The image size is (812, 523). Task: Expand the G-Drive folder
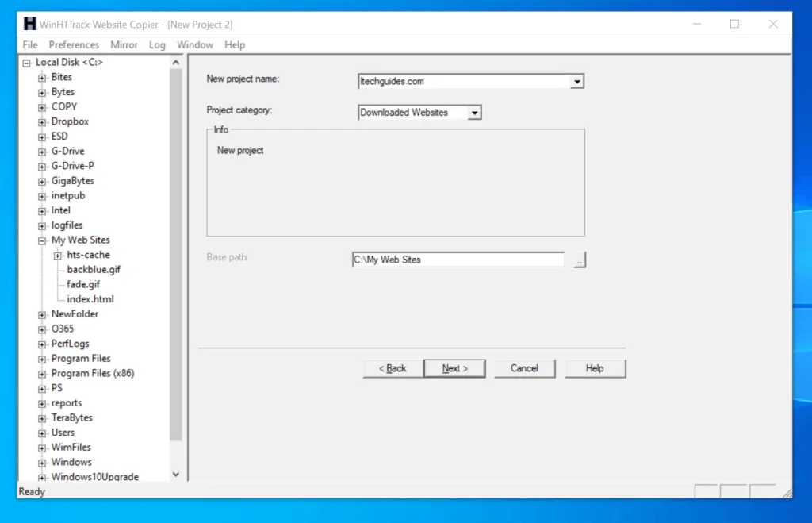pos(42,152)
